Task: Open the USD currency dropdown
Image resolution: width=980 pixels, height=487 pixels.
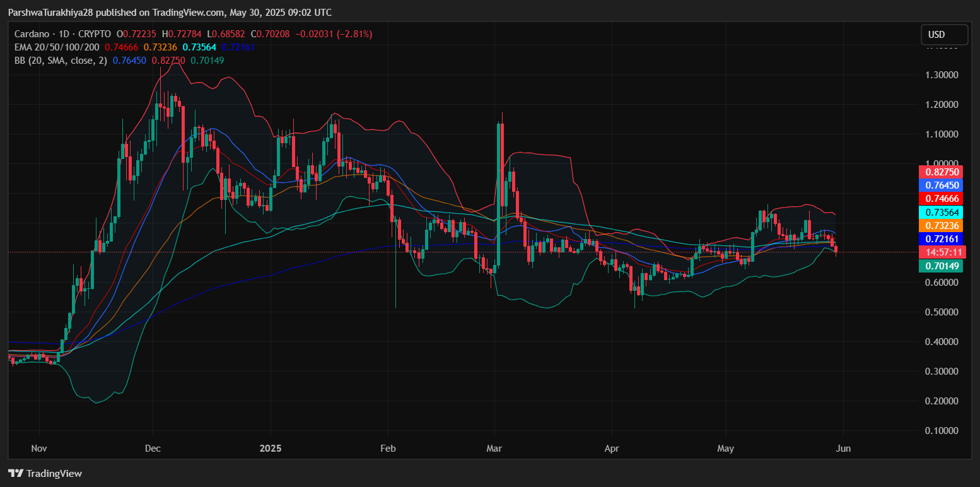Action: point(943,34)
